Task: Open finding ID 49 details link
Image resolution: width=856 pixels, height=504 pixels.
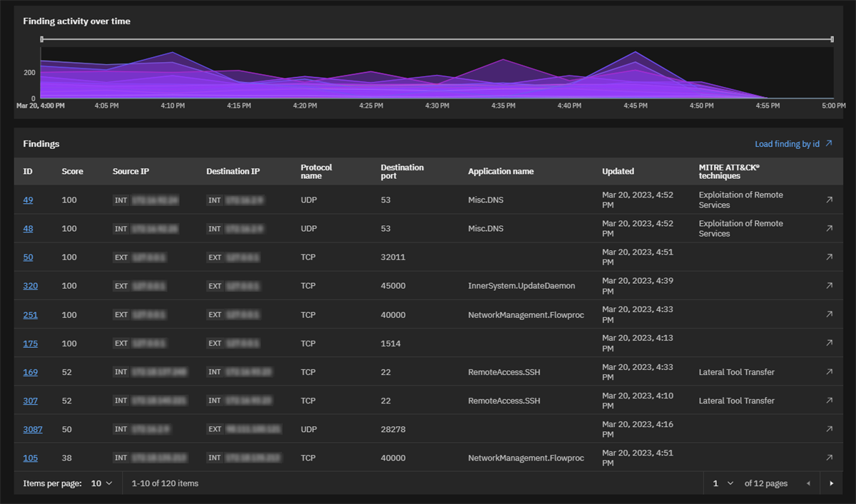Action: click(28, 200)
